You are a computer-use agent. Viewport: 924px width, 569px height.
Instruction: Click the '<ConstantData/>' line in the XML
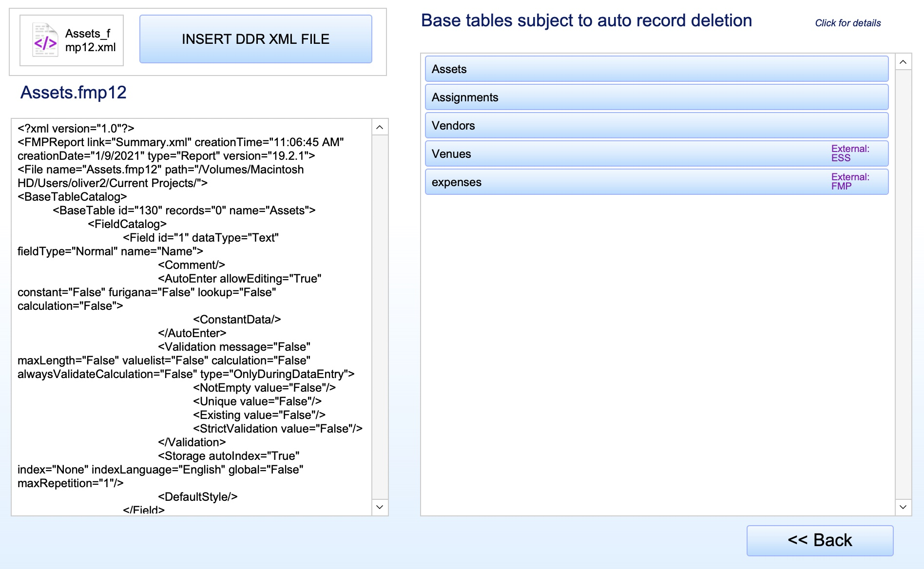pos(237,320)
